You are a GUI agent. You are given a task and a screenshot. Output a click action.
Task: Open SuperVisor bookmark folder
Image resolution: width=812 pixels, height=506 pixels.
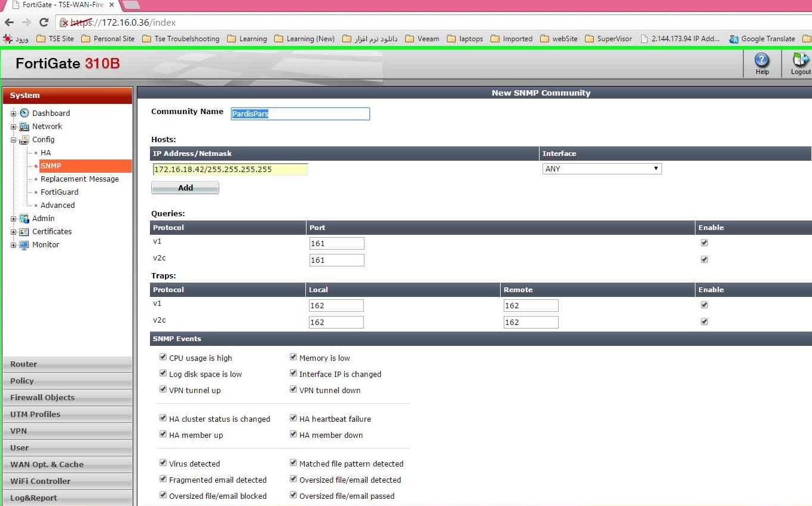point(608,39)
